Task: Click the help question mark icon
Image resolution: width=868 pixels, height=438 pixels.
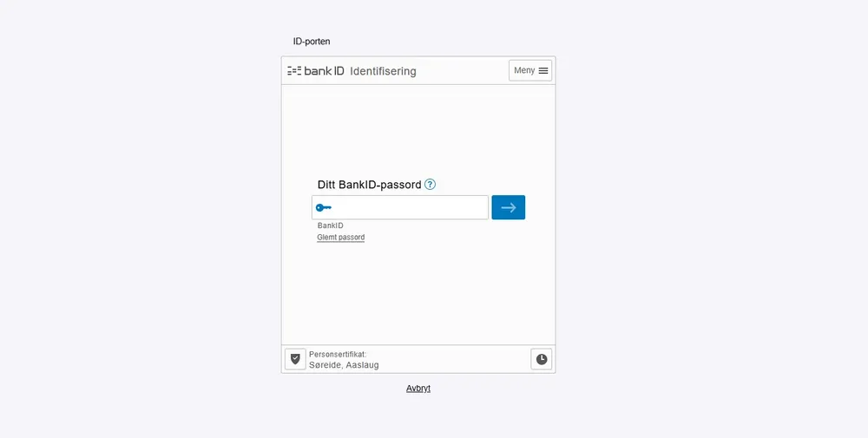Action: [430, 185]
